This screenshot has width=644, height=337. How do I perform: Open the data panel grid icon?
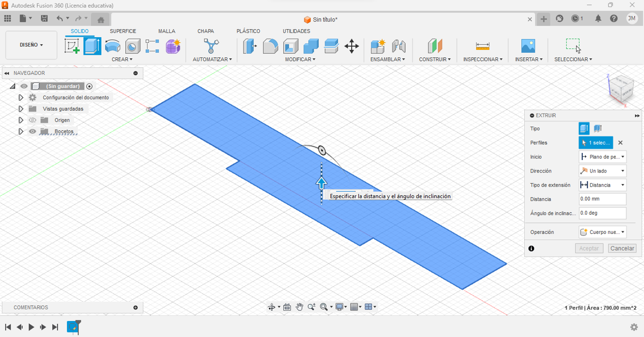click(8, 19)
